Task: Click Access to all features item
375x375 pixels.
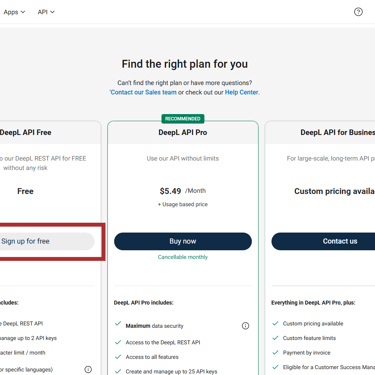Action: (x=152, y=357)
